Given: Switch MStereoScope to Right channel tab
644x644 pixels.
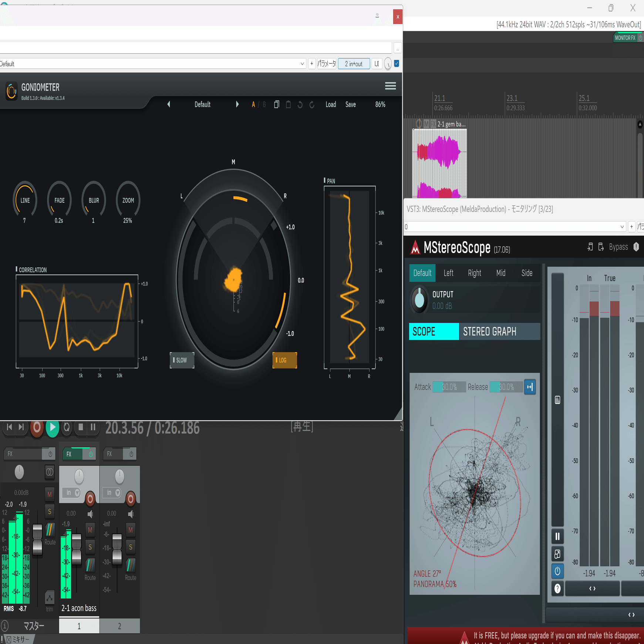Looking at the screenshot, I should [475, 273].
